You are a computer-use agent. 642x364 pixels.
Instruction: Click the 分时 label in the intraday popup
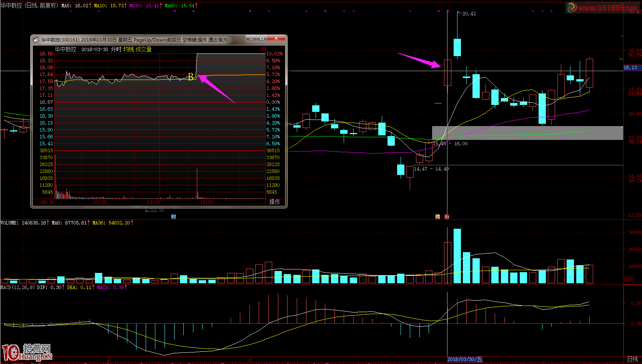click(116, 49)
